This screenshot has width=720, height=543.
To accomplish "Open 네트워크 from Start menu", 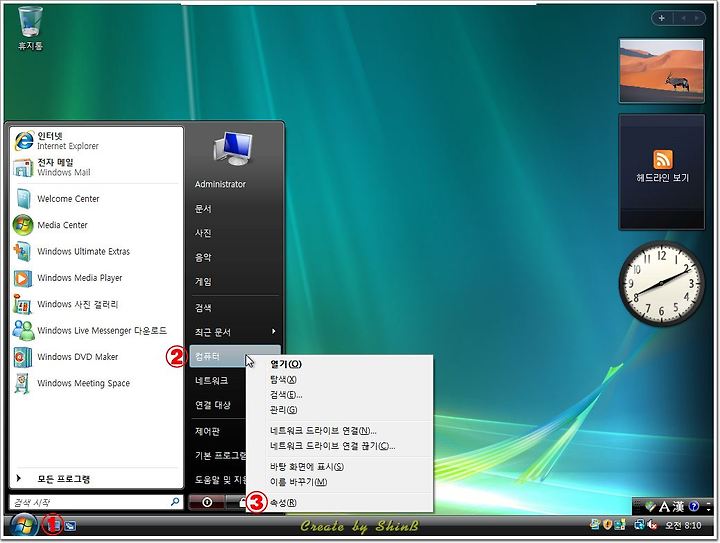I will [218, 381].
